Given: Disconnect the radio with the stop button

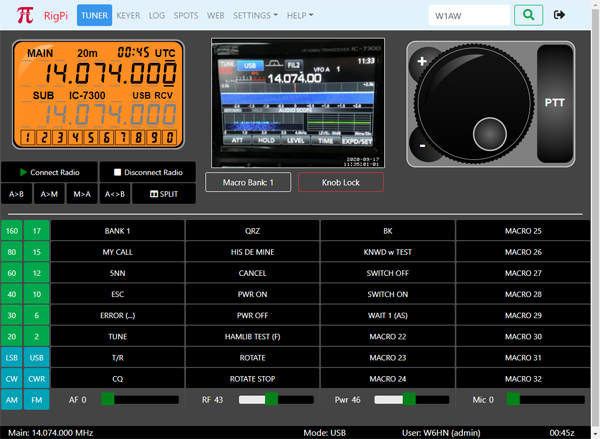Looking at the screenshot, I should tap(148, 172).
